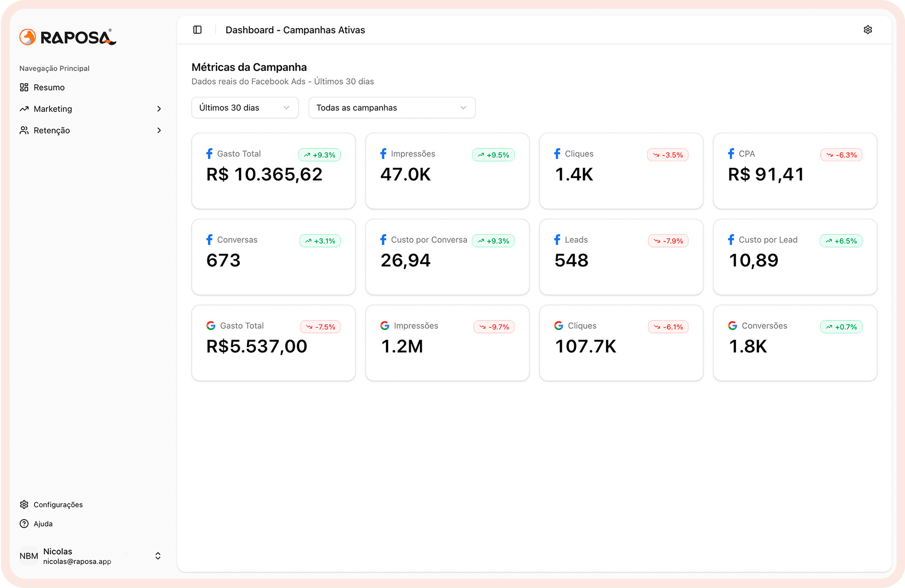905x588 pixels.
Task: Click the +0.7% Conversões badge
Action: click(x=841, y=327)
